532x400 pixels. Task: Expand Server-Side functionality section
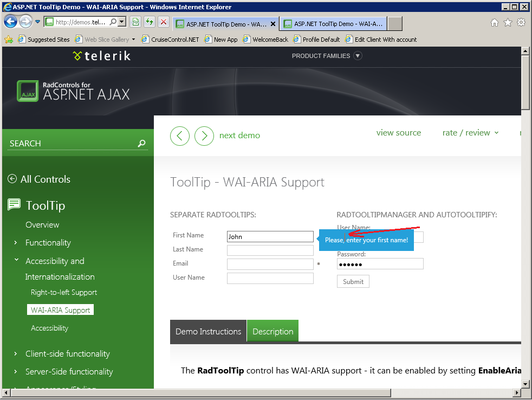click(x=16, y=372)
